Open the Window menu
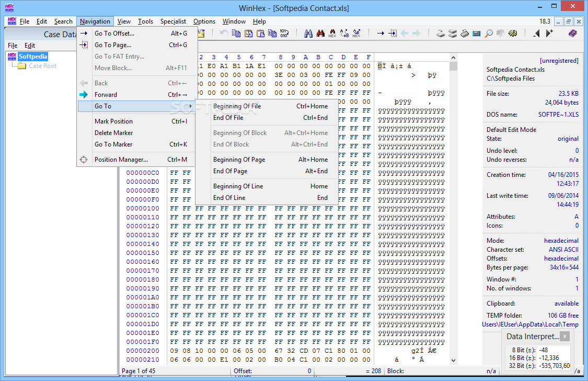This screenshot has height=381, width=588. 234,21
